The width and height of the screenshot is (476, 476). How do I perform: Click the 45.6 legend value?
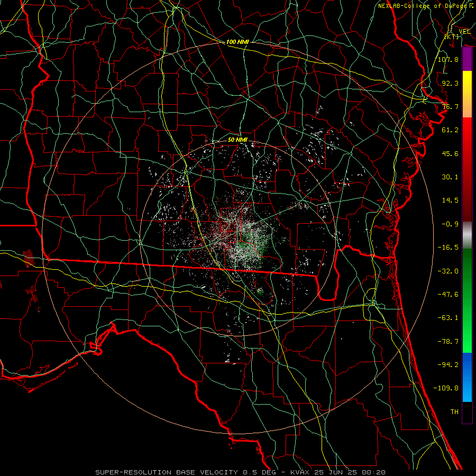click(x=450, y=153)
